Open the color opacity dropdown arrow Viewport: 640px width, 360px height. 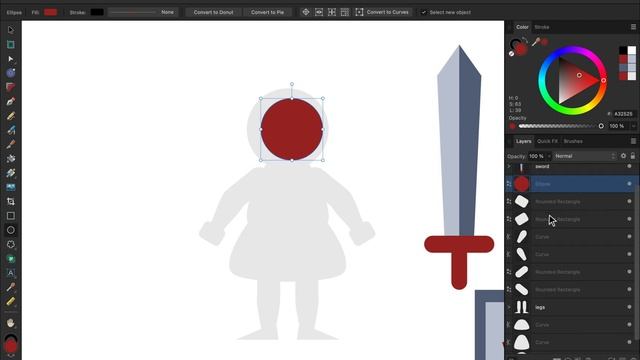pyautogui.click(x=633, y=126)
